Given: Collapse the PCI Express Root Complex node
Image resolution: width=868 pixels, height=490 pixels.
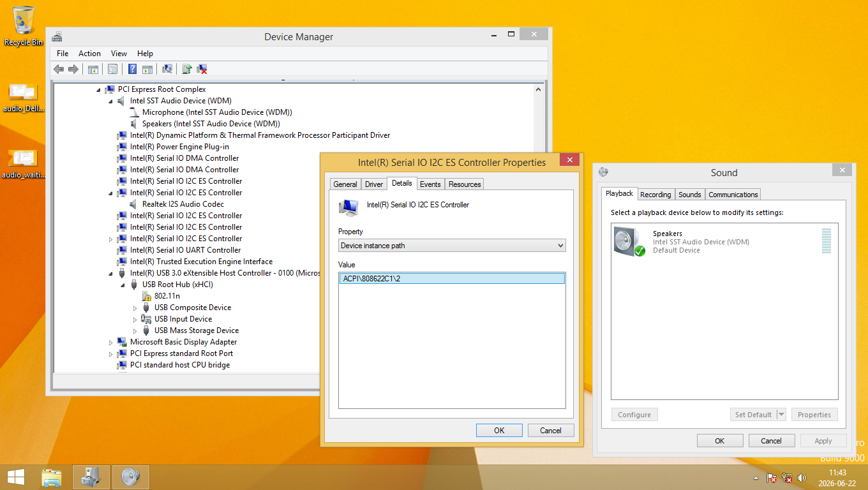Looking at the screenshot, I should pyautogui.click(x=98, y=89).
